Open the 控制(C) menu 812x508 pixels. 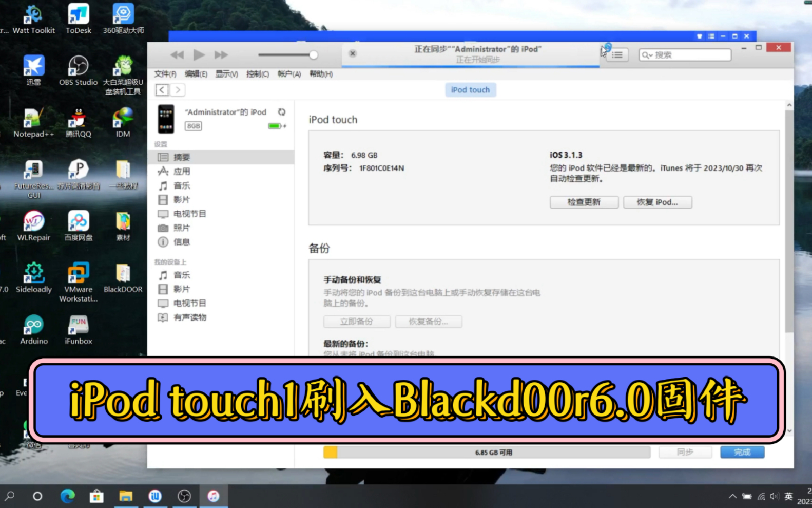coord(258,74)
